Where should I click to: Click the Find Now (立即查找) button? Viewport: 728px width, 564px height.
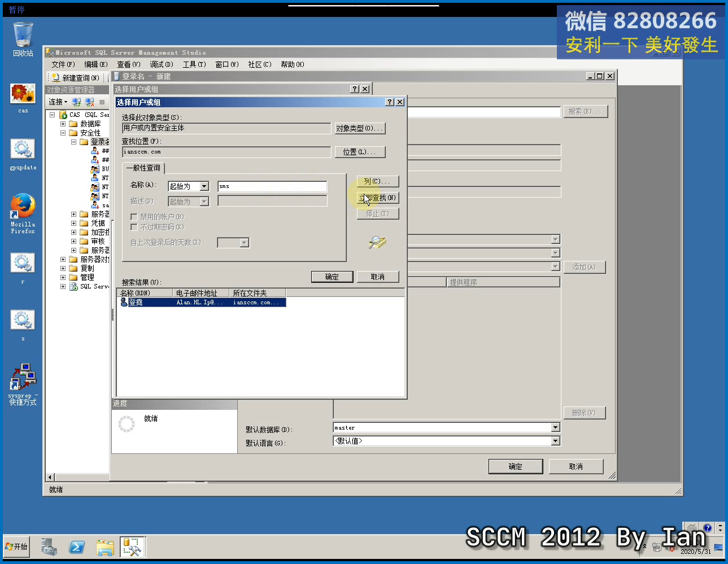377,198
